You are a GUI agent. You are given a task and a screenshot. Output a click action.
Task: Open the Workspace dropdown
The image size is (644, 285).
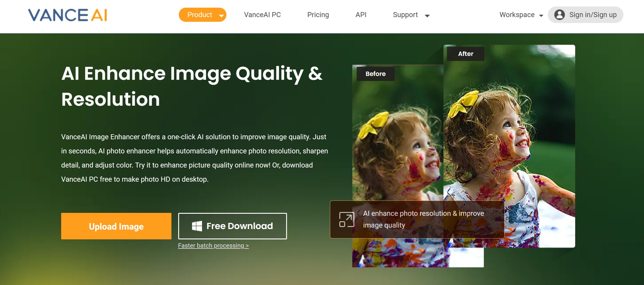517,15
